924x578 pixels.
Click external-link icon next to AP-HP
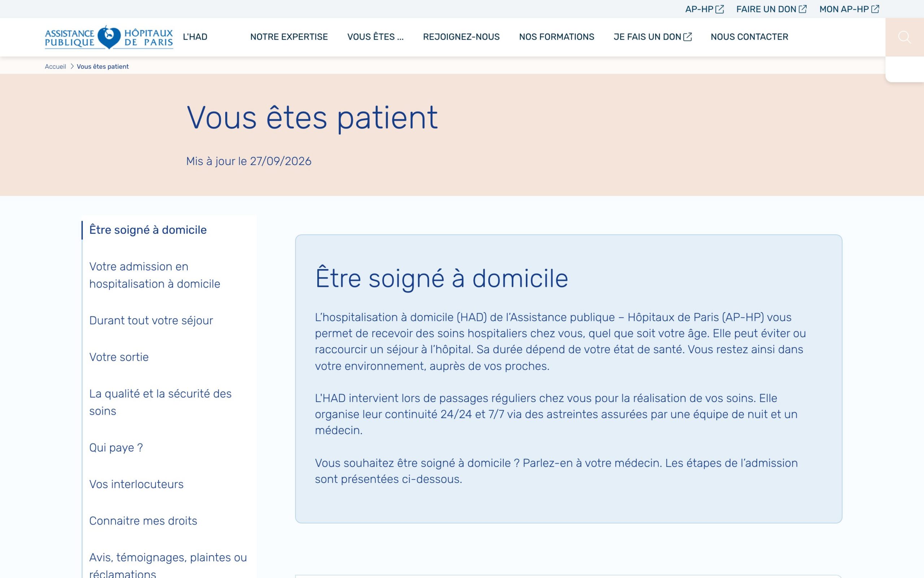click(x=719, y=9)
